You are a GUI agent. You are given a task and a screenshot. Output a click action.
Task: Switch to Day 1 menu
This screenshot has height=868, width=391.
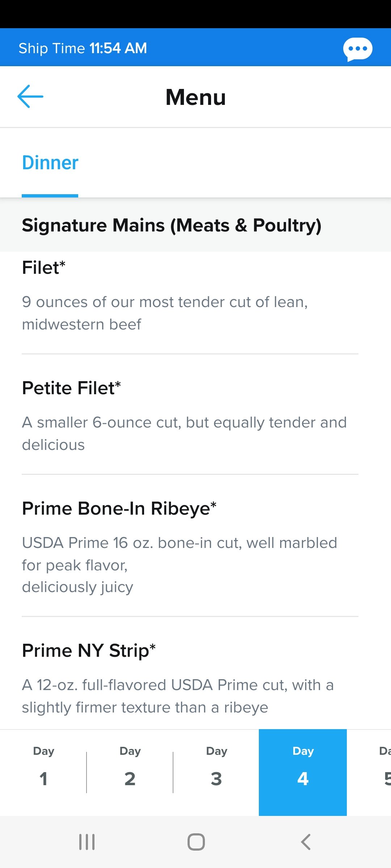[43, 773]
